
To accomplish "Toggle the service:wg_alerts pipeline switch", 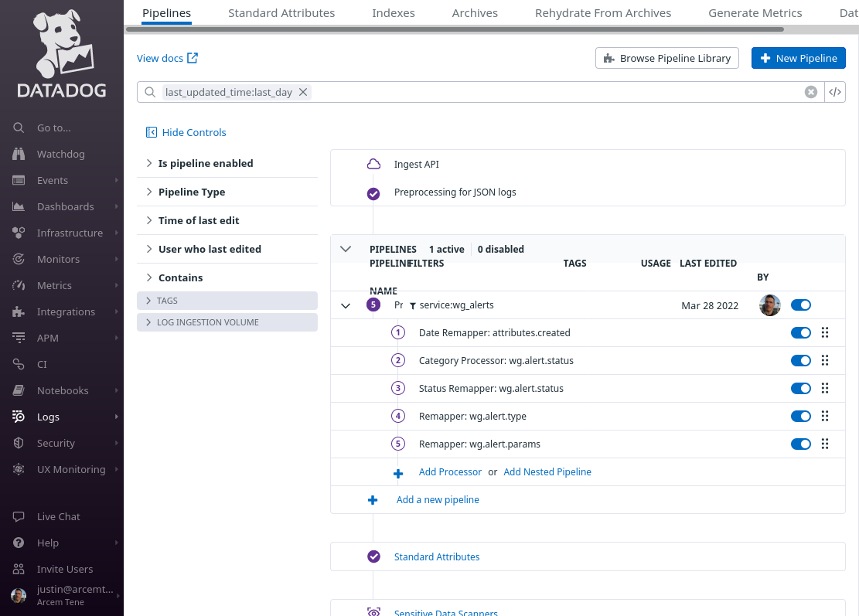I will click(x=801, y=305).
